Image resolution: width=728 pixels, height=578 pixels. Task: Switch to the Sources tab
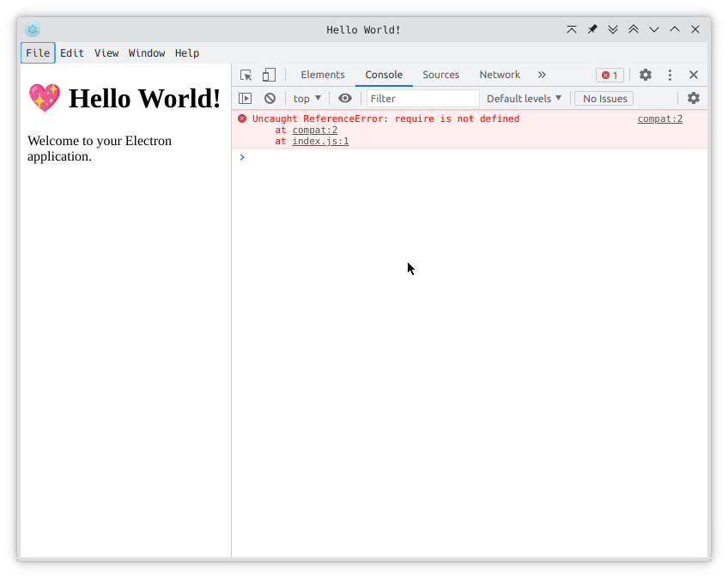440,75
